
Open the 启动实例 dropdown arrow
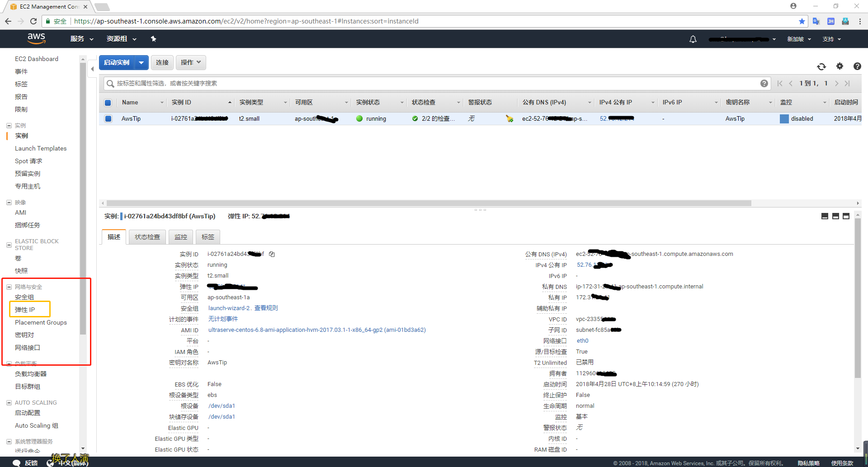142,62
